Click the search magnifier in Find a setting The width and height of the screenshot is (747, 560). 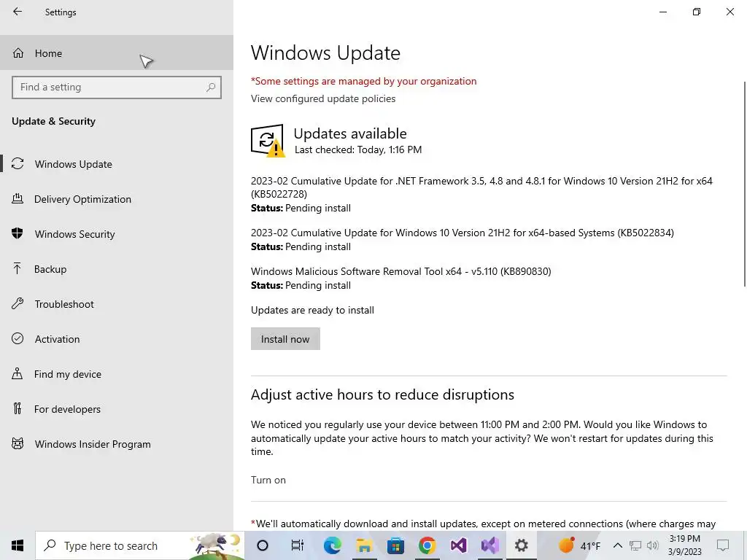211,87
